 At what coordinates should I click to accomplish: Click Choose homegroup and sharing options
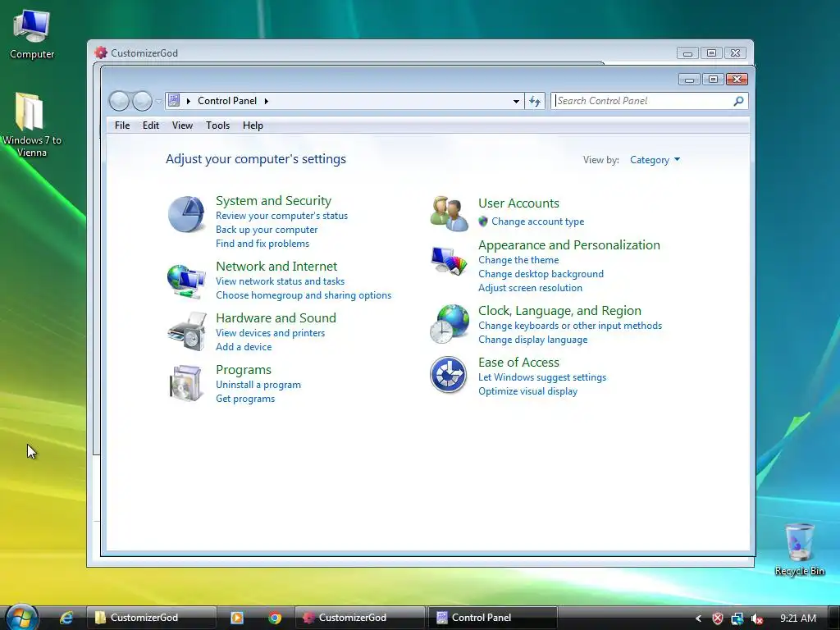coord(304,295)
